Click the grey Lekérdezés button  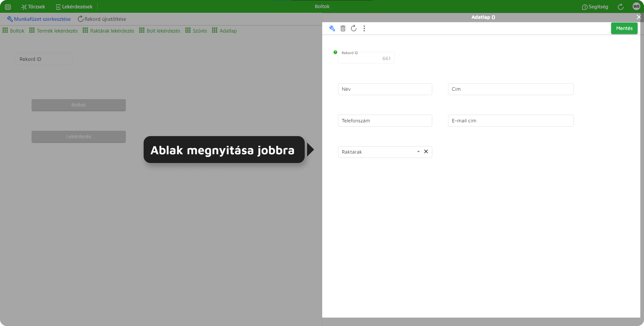coord(79,136)
